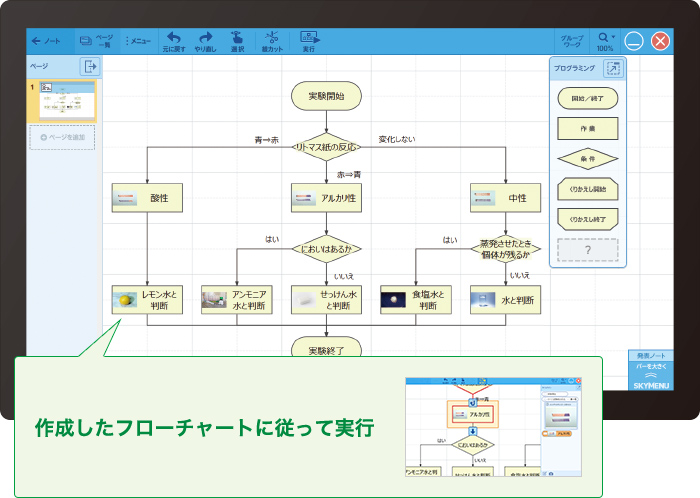Open グループワーク group work
700x498 pixels.
tap(571, 41)
